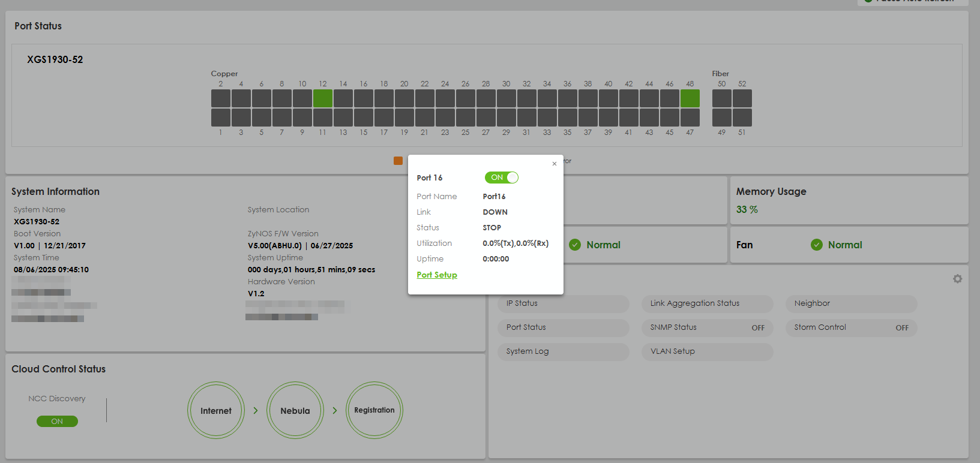Toggle NCC Discovery ON switch
980x463 pixels.
pos(57,422)
